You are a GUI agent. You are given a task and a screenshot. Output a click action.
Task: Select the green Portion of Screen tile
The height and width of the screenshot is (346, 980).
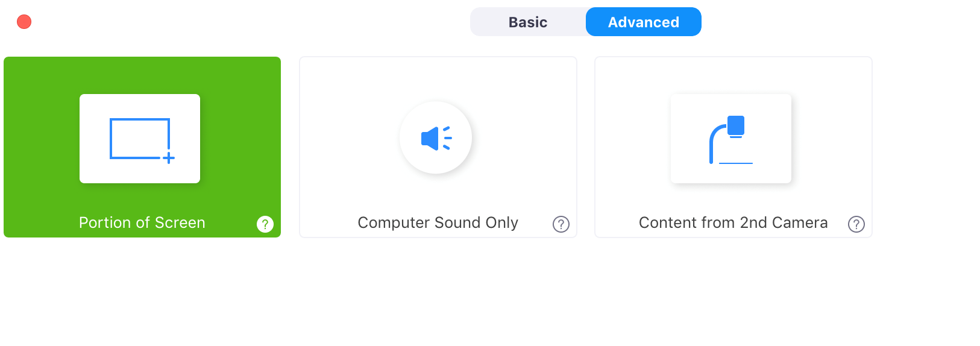click(142, 147)
